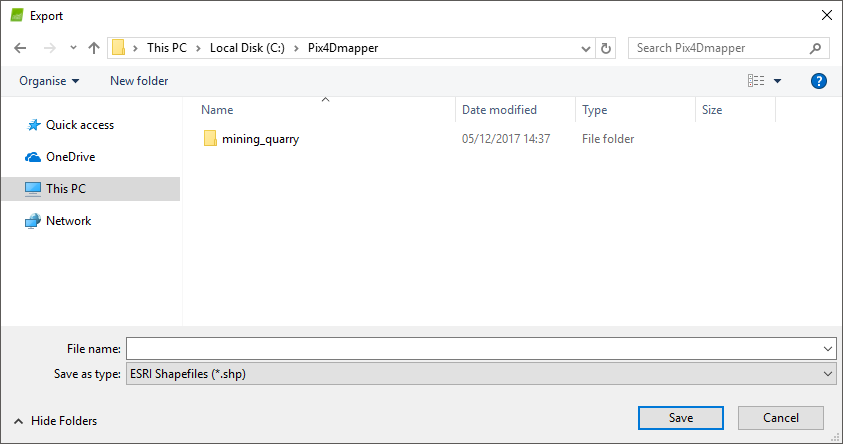Screen dimensions: 843x444
Task: Open the view options dropdown arrow
Action: [777, 81]
